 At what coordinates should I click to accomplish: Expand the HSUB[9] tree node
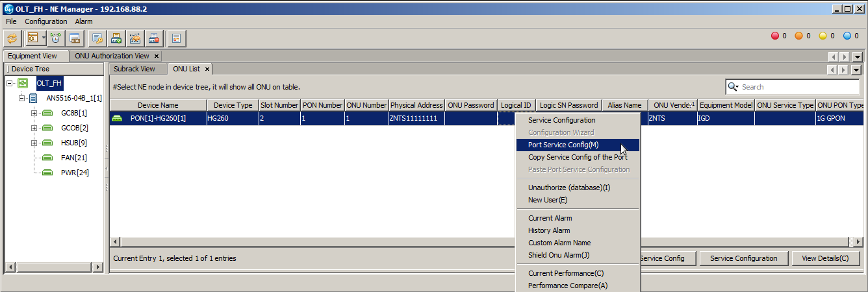coord(34,143)
